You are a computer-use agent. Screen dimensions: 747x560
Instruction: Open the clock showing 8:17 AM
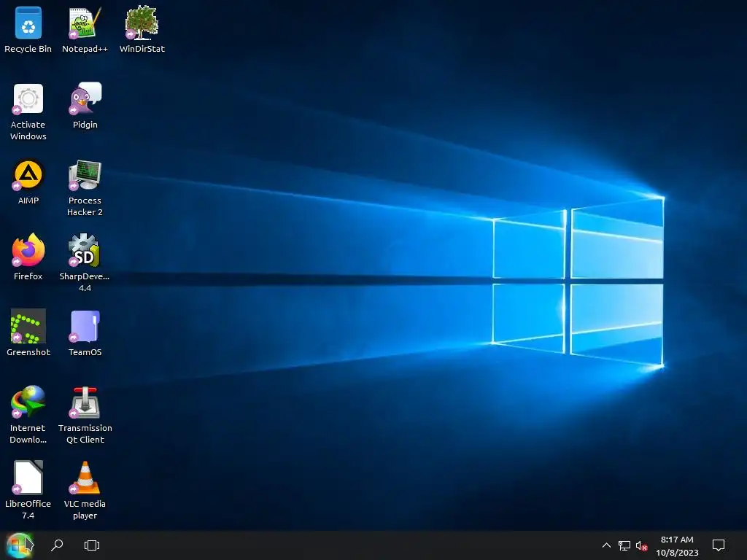pos(677,545)
